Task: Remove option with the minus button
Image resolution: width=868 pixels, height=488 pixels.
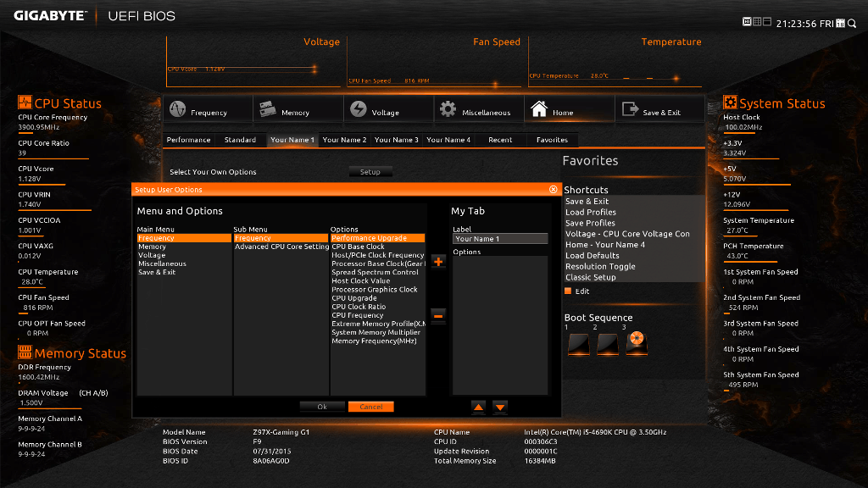Action: tap(438, 316)
